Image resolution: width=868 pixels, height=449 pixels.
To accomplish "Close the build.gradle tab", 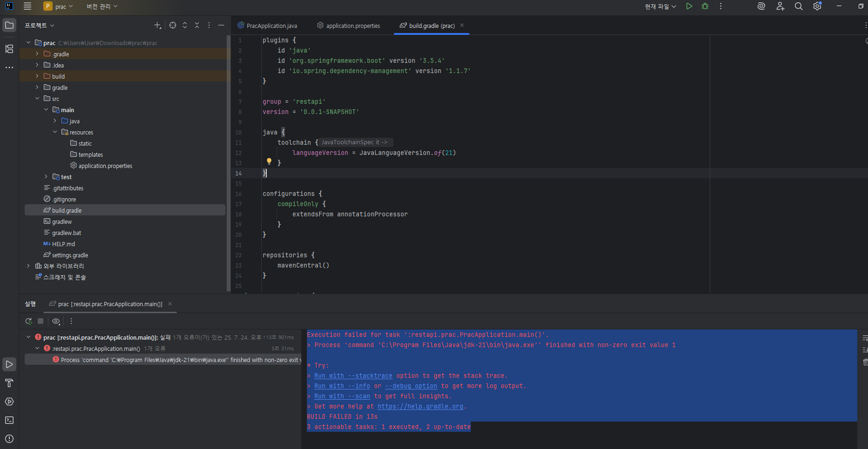I will point(462,26).
